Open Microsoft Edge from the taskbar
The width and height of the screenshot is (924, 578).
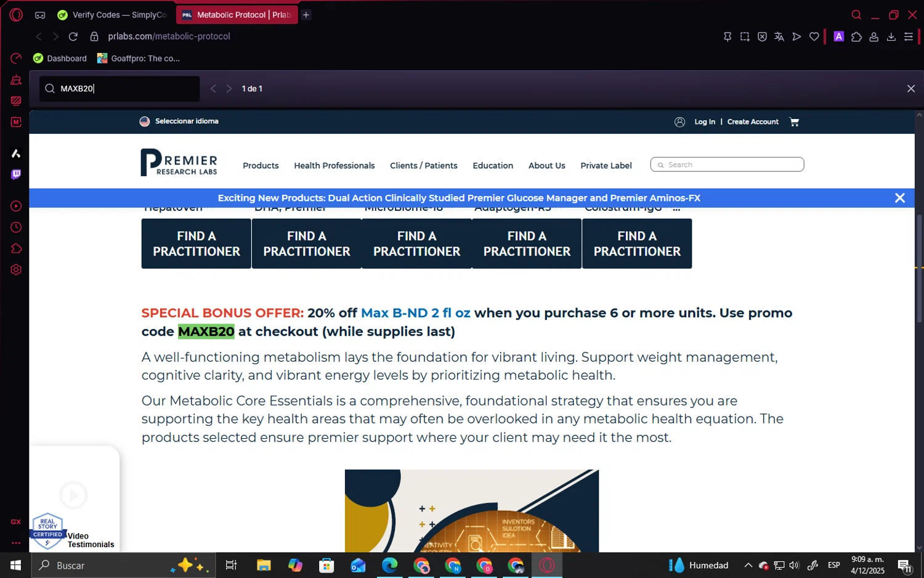389,565
